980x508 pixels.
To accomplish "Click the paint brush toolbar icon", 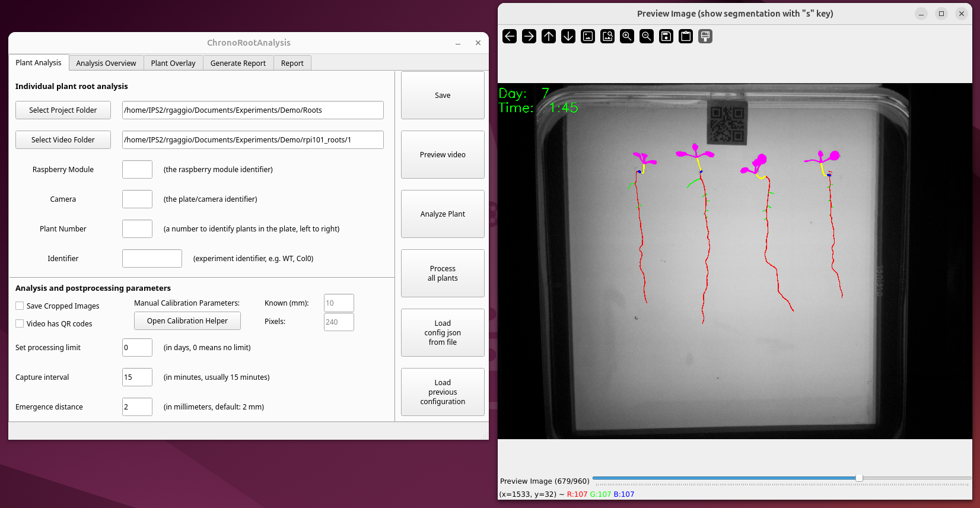I will [x=705, y=36].
